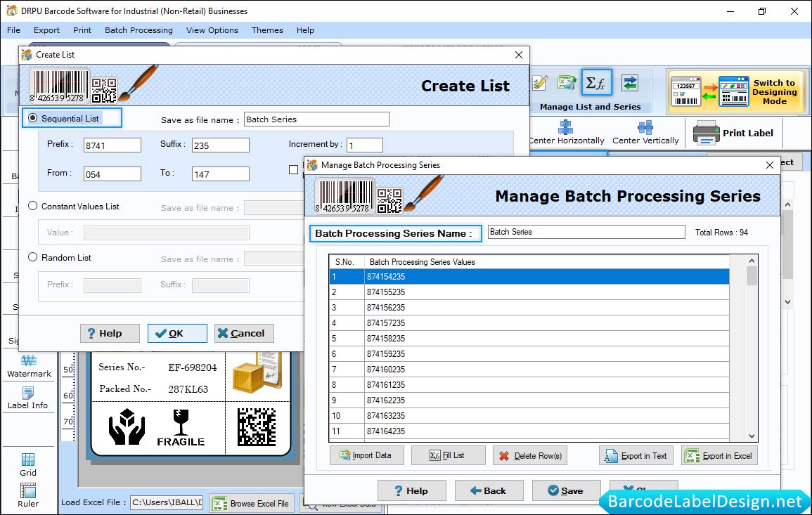
Task: Select the Sequential List radio button
Action: click(x=32, y=118)
